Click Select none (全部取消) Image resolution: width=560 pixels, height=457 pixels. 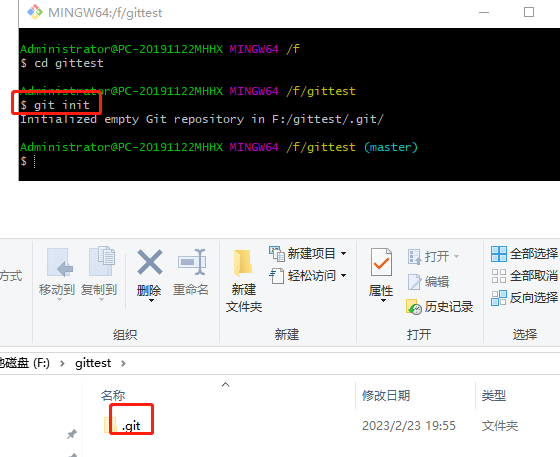point(524,276)
